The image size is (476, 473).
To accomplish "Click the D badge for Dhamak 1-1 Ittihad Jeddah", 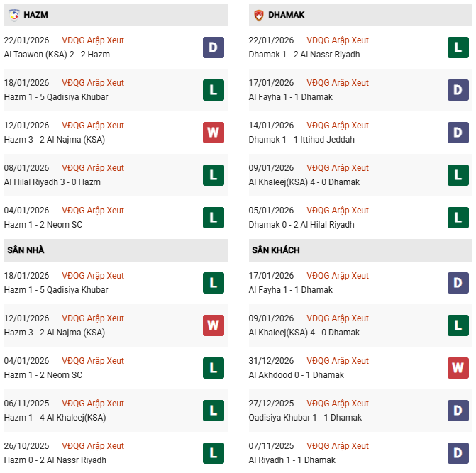I will 458,133.
